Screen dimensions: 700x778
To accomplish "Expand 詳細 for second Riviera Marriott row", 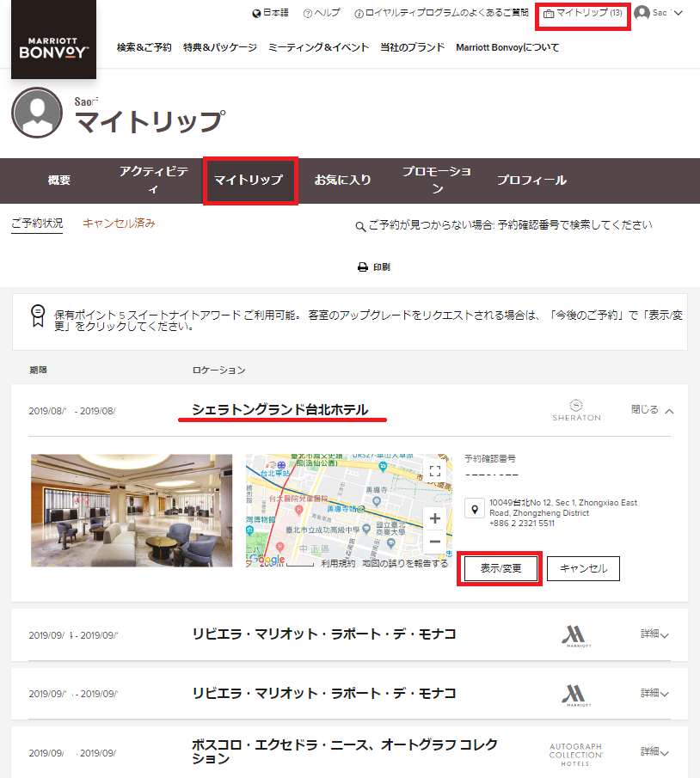I will 654,693.
